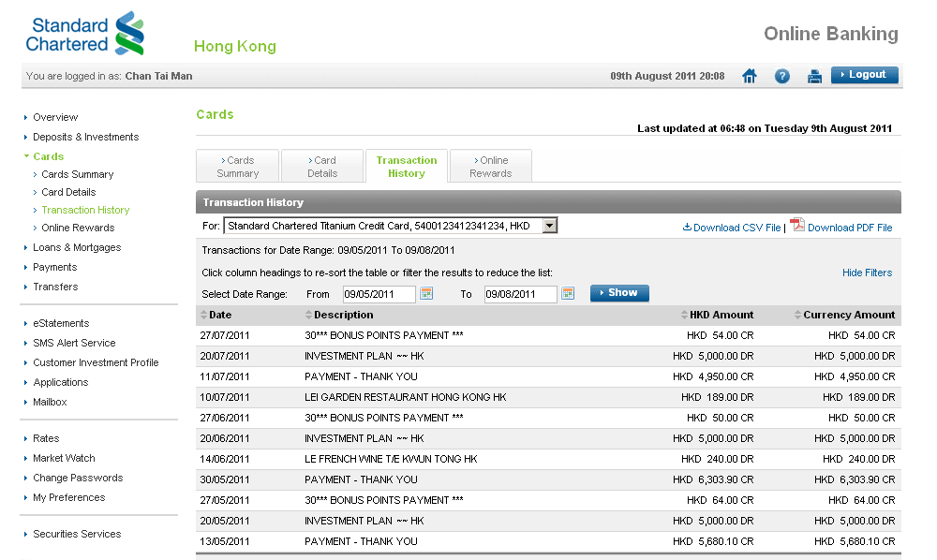Open Online Rewards in the sidebar

click(78, 228)
